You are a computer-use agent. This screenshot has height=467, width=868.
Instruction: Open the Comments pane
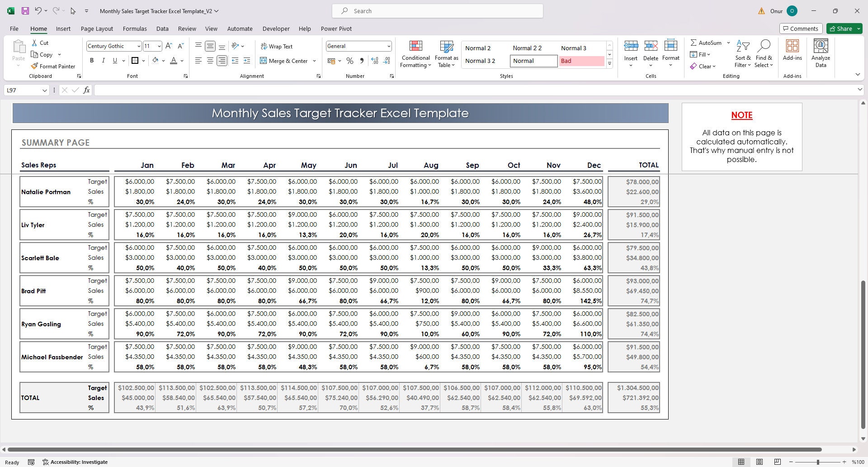click(801, 28)
